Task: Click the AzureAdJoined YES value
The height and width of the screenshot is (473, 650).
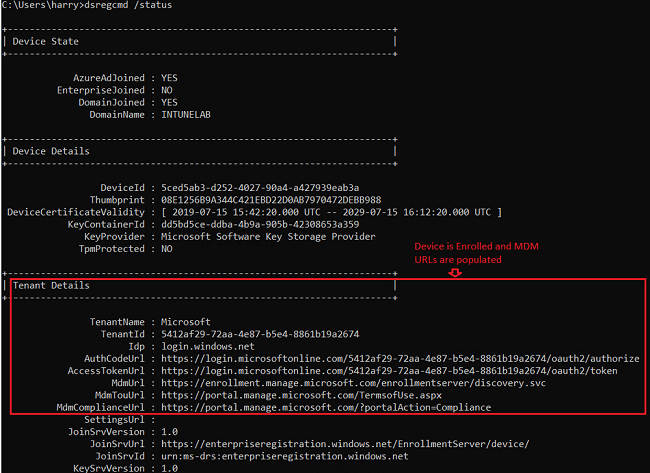Action: 169,78
